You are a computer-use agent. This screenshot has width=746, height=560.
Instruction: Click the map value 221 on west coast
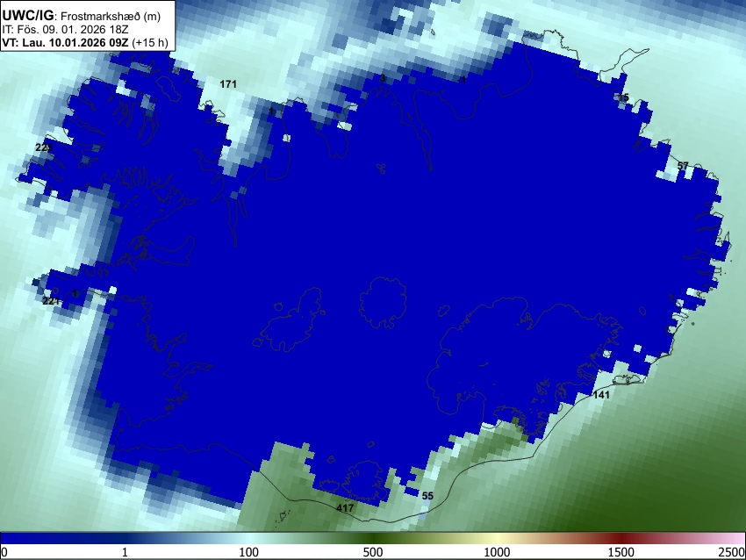(x=50, y=301)
